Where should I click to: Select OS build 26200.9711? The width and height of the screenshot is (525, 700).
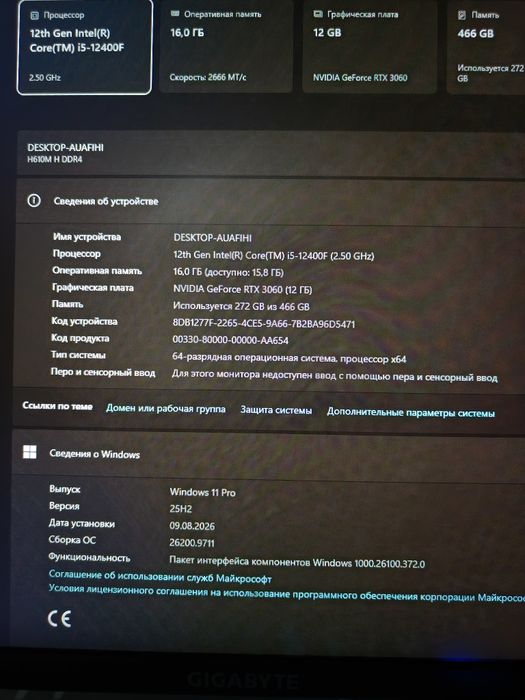point(192,543)
